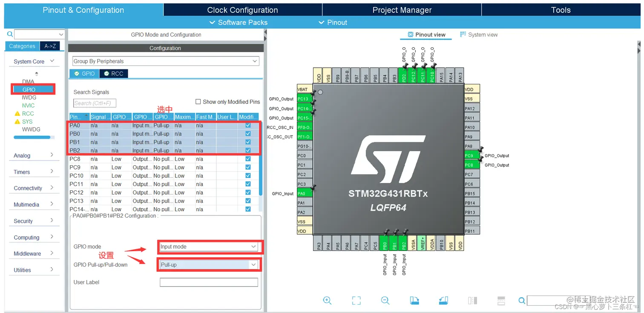Select SYS in System Core list
The image size is (644, 313).
[27, 121]
